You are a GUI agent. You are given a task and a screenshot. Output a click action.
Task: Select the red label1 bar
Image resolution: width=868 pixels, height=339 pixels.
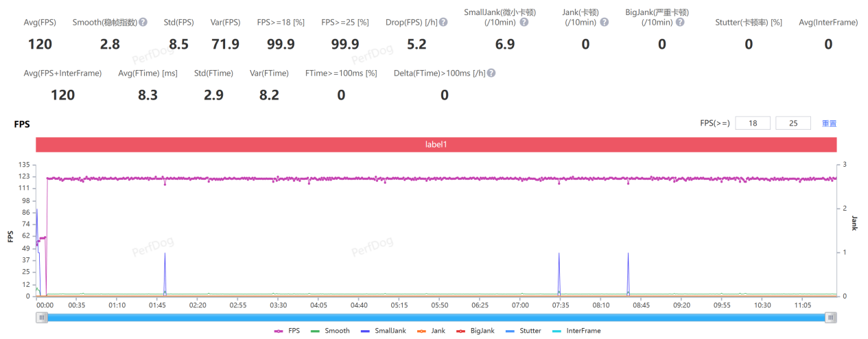pos(436,145)
